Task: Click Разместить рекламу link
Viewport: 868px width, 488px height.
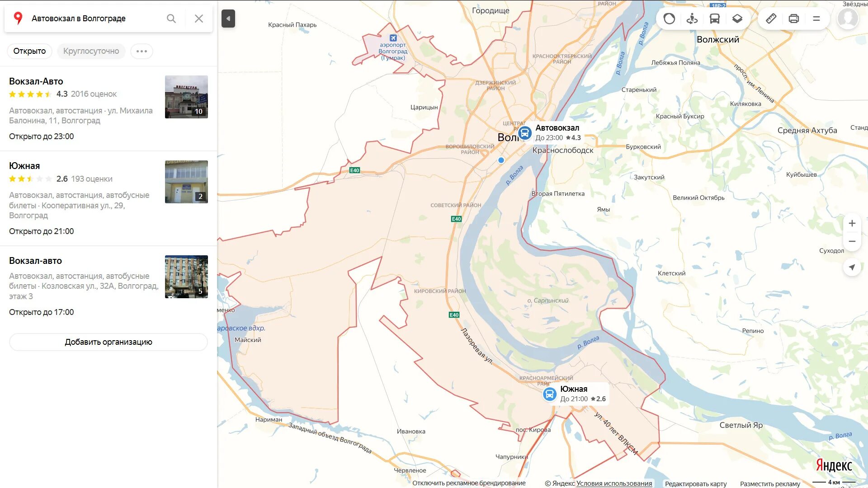Action: (x=770, y=484)
